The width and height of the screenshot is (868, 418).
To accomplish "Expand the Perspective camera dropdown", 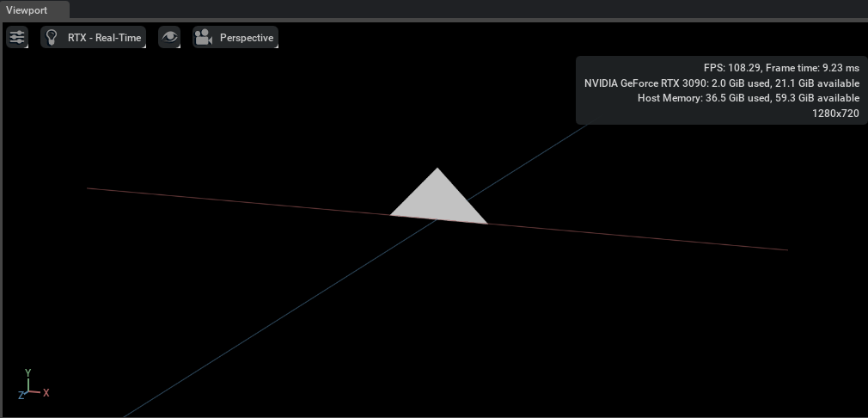I will coord(246,38).
